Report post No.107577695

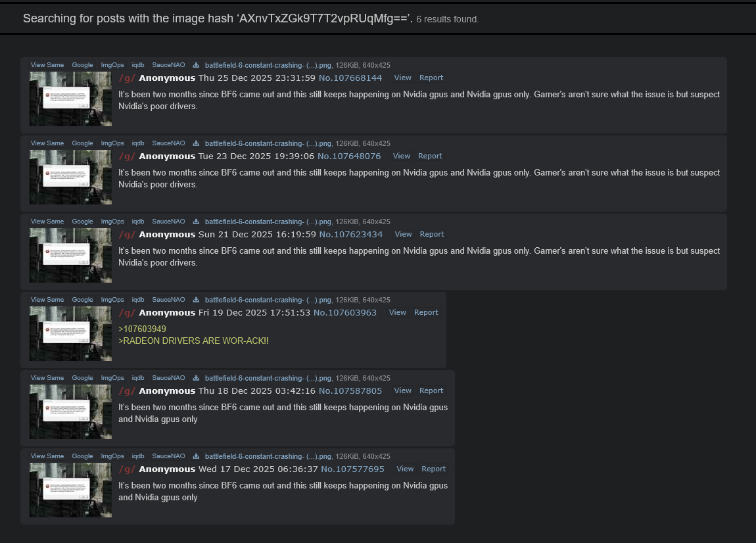433,469
